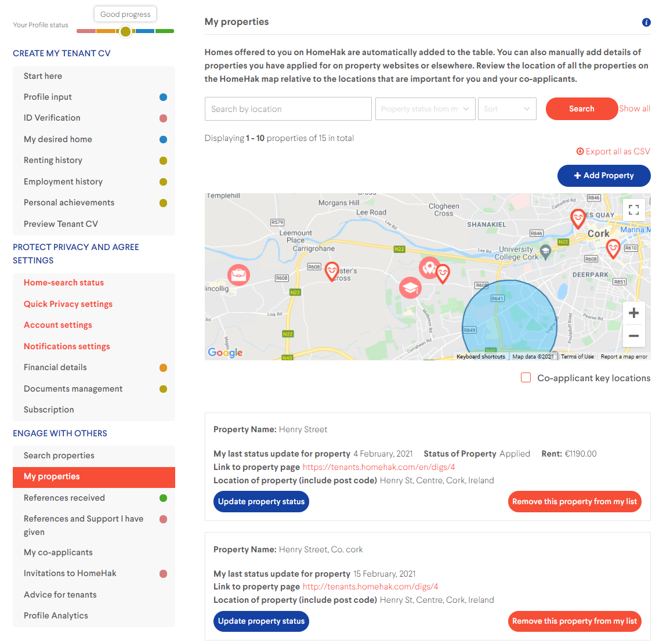
Task: Click the heart marker near ES QUAY
Action: (x=578, y=218)
